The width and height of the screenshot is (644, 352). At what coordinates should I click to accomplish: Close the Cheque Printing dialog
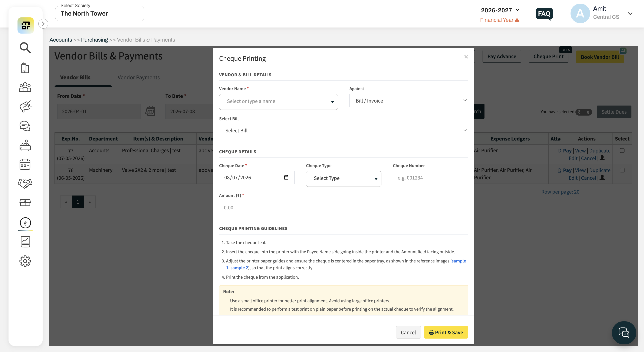click(466, 57)
